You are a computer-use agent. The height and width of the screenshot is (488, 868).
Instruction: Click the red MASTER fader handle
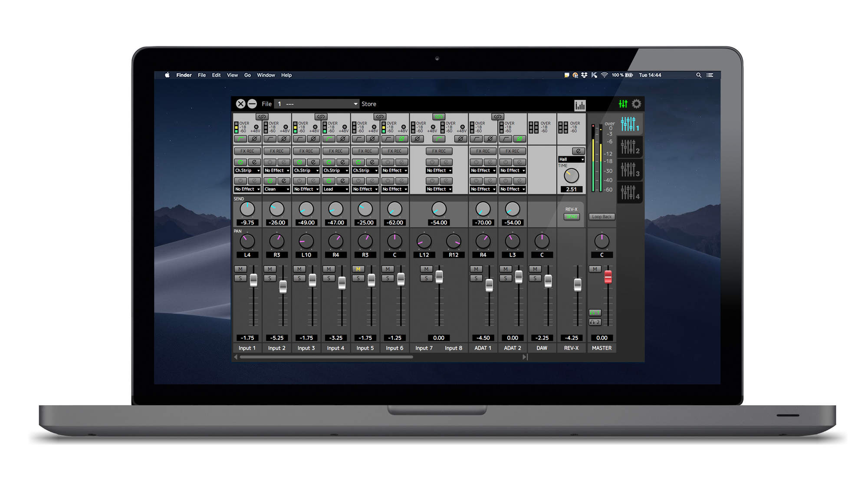608,277
